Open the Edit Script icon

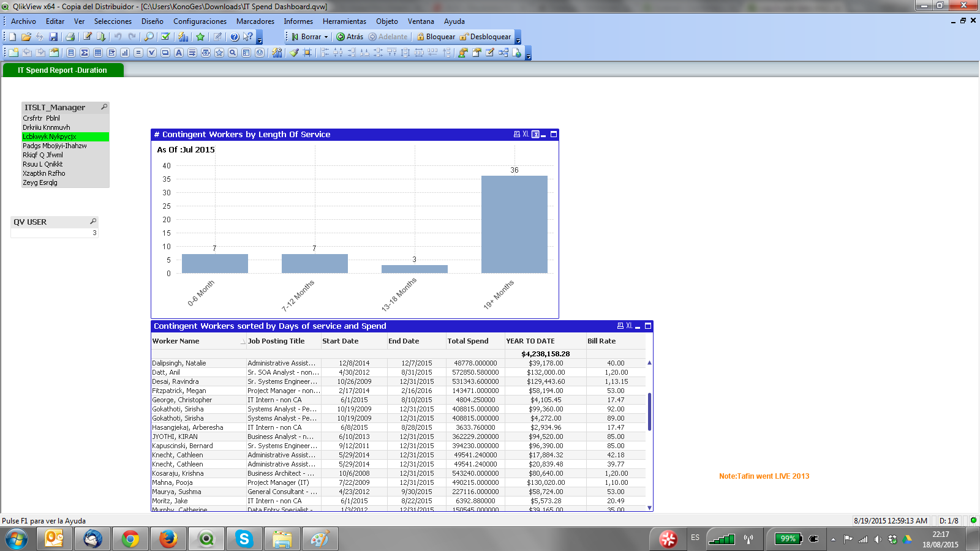pos(88,37)
